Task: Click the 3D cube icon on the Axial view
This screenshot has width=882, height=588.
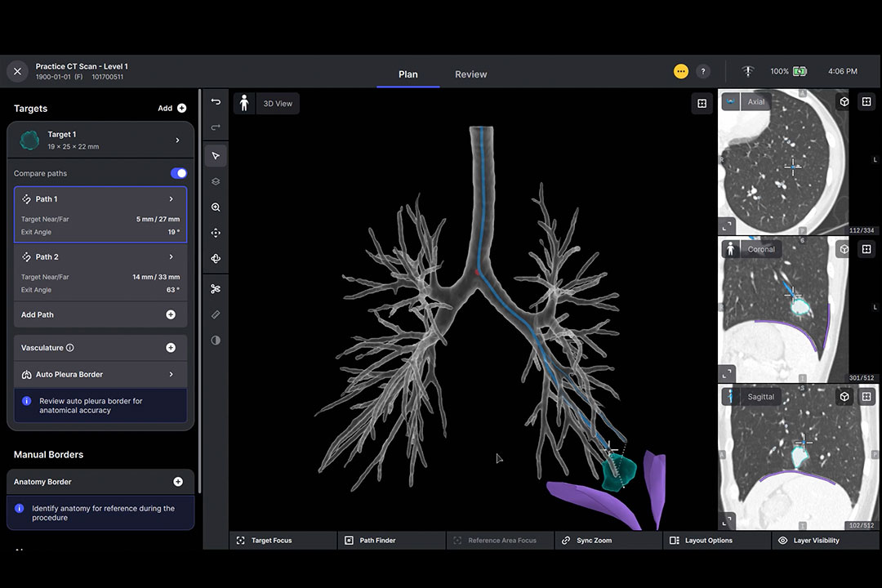Action: [844, 101]
